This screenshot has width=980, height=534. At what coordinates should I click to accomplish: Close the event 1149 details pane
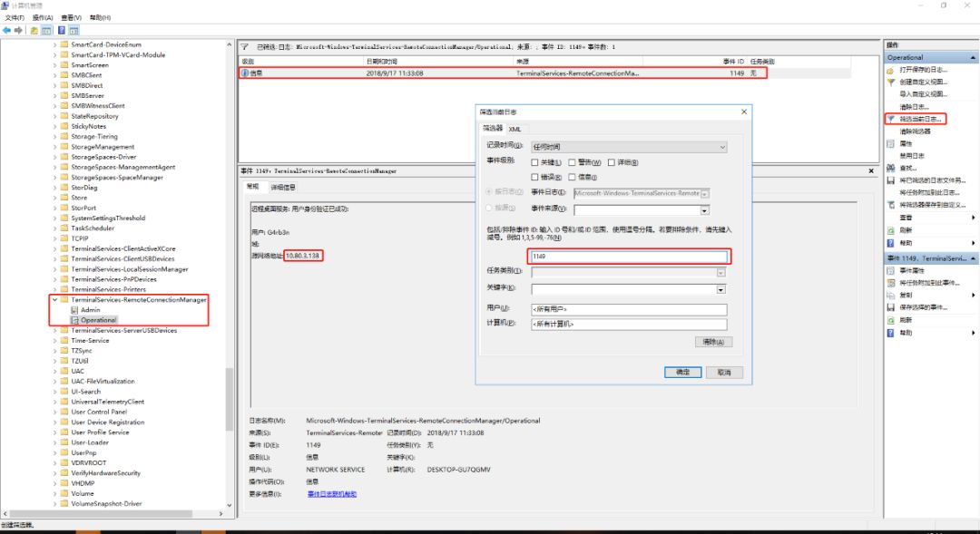pos(871,170)
